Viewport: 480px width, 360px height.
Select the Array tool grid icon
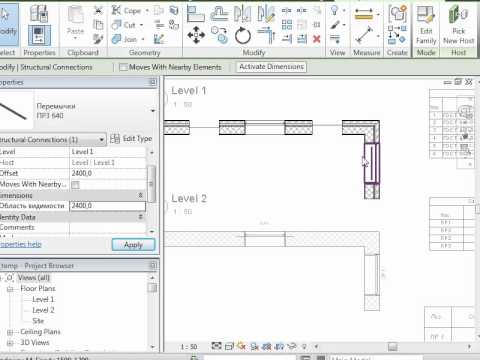(287, 25)
